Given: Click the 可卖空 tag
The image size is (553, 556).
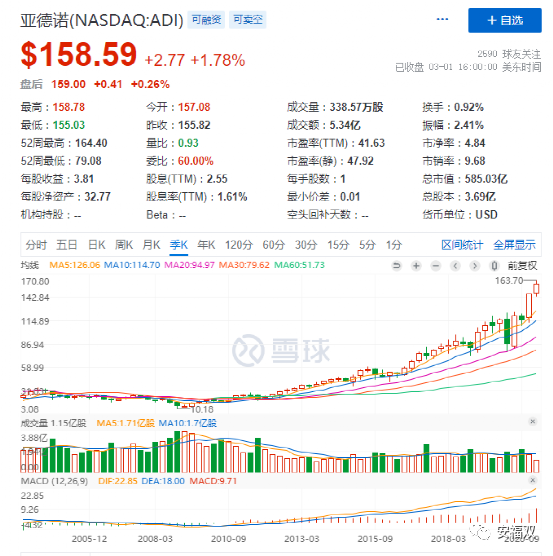Looking at the screenshot, I should pyautogui.click(x=247, y=20).
